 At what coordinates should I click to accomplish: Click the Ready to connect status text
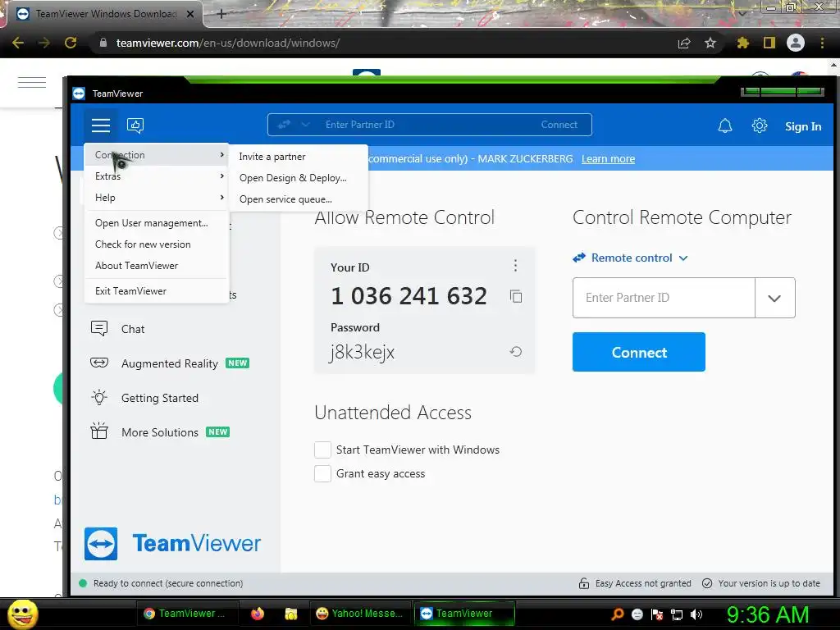pos(167,583)
